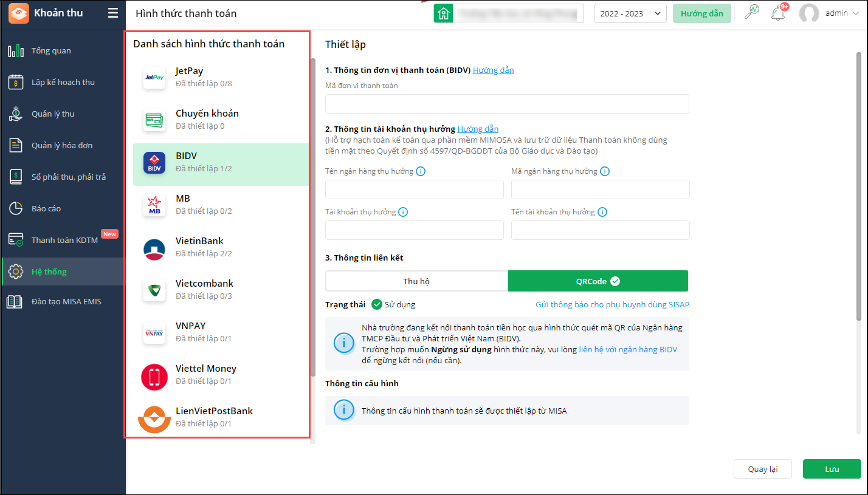Click info icon beside Mã ngân hàng thụ hưởng
The width and height of the screenshot is (868, 495).
[x=605, y=171]
